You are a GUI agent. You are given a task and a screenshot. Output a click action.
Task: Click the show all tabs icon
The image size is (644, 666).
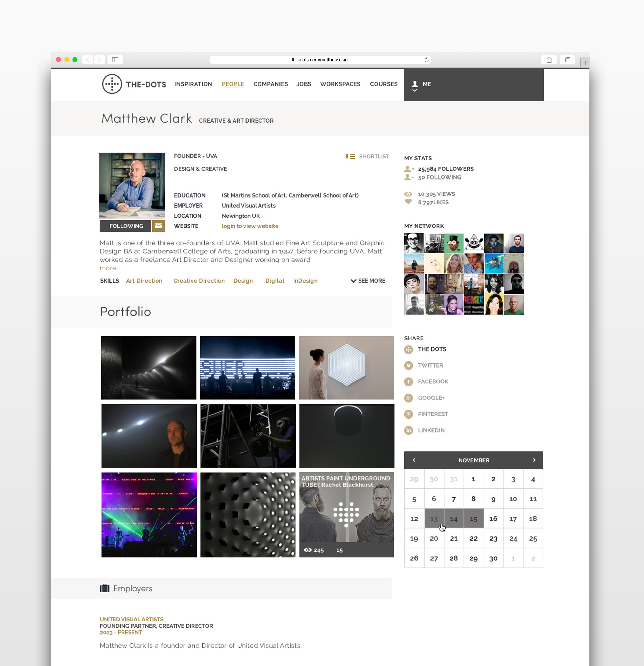[567, 60]
